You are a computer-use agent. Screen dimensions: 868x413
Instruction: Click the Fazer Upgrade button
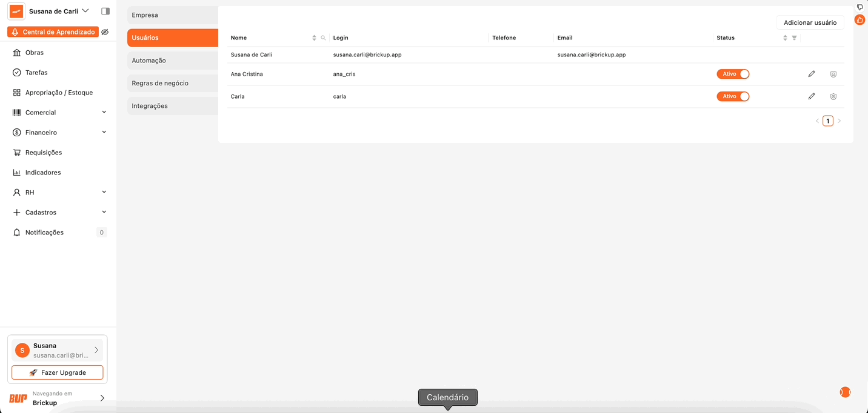coord(58,372)
